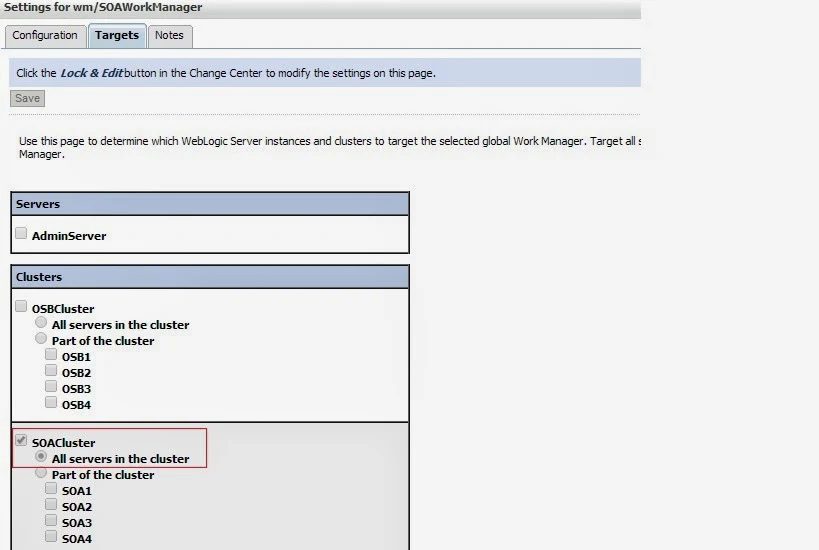The width and height of the screenshot is (819, 550).
Task: Select SOACluster Part of the cluster
Action: (x=41, y=473)
